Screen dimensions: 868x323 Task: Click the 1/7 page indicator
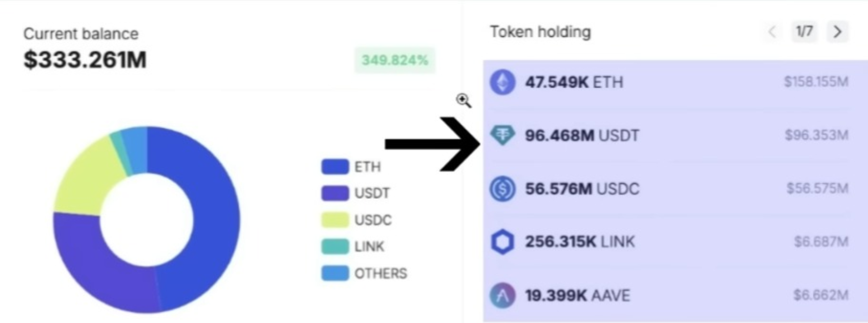point(804,32)
